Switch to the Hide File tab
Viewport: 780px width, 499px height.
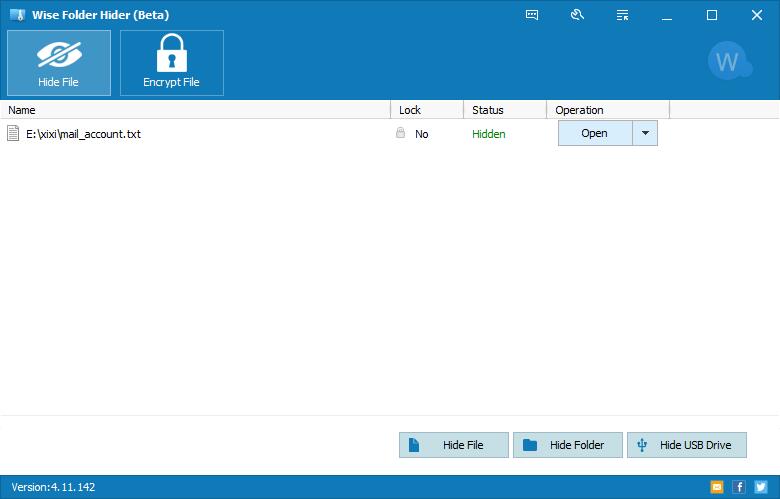click(x=59, y=63)
